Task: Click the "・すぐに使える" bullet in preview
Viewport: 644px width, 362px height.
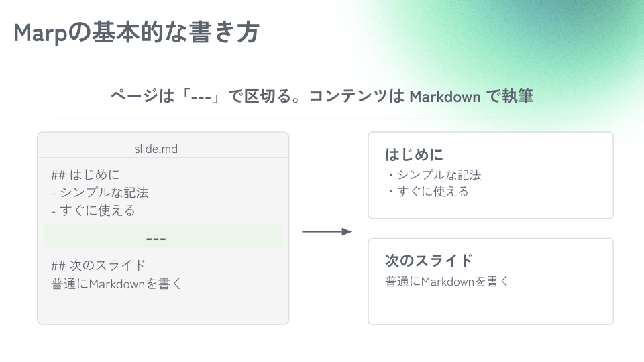Action: pos(427,192)
